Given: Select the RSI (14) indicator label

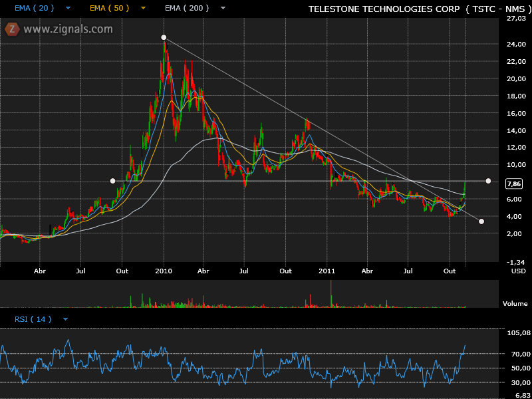Looking at the screenshot, I should point(33,319).
